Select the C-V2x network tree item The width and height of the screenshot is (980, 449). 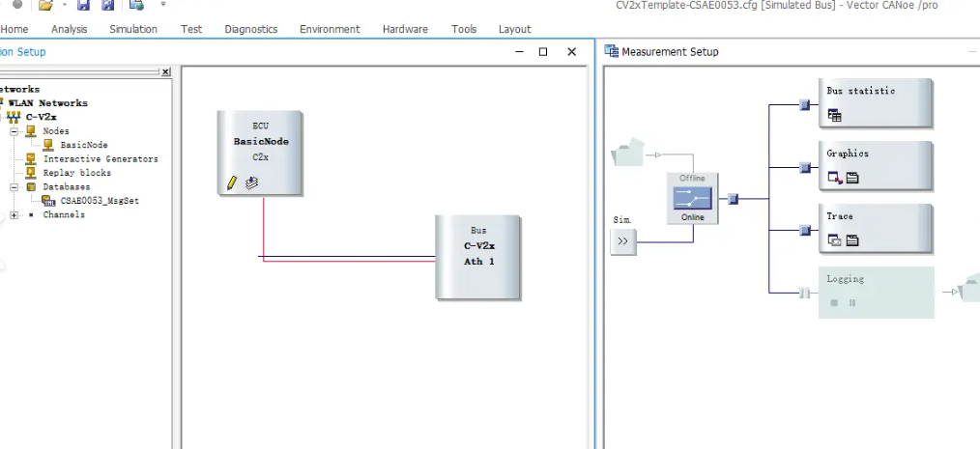click(x=42, y=117)
